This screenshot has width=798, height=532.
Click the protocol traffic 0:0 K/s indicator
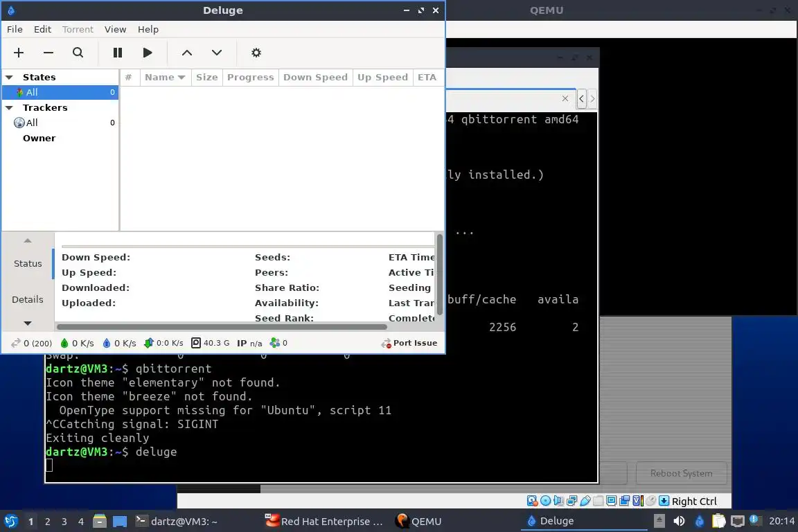coord(164,343)
